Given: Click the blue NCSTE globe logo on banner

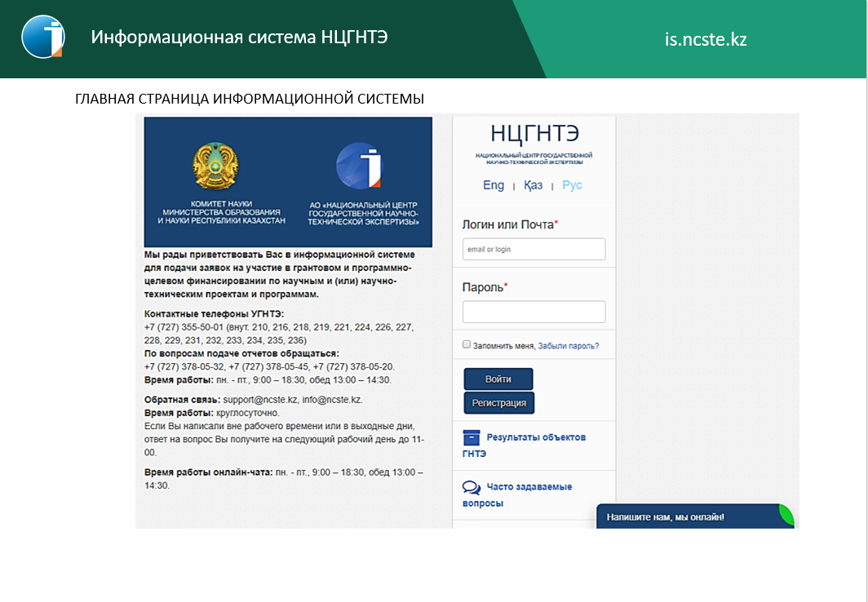Looking at the screenshot, I should point(359,166).
